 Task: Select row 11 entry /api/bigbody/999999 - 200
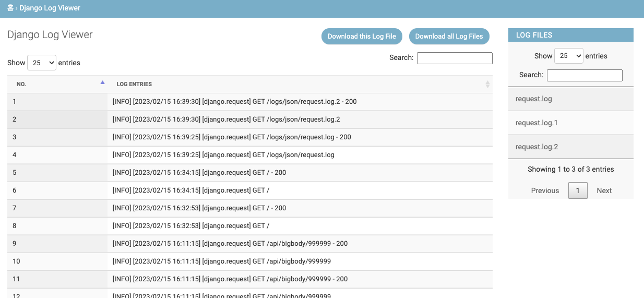300,279
